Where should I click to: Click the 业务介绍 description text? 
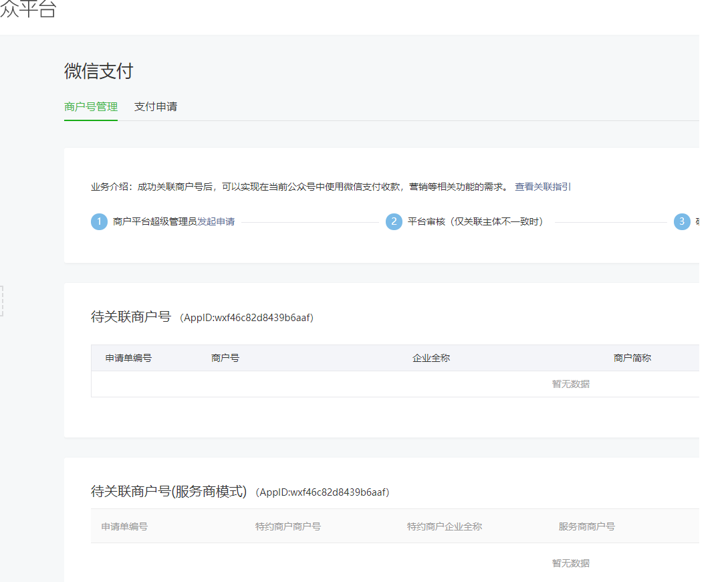300,187
